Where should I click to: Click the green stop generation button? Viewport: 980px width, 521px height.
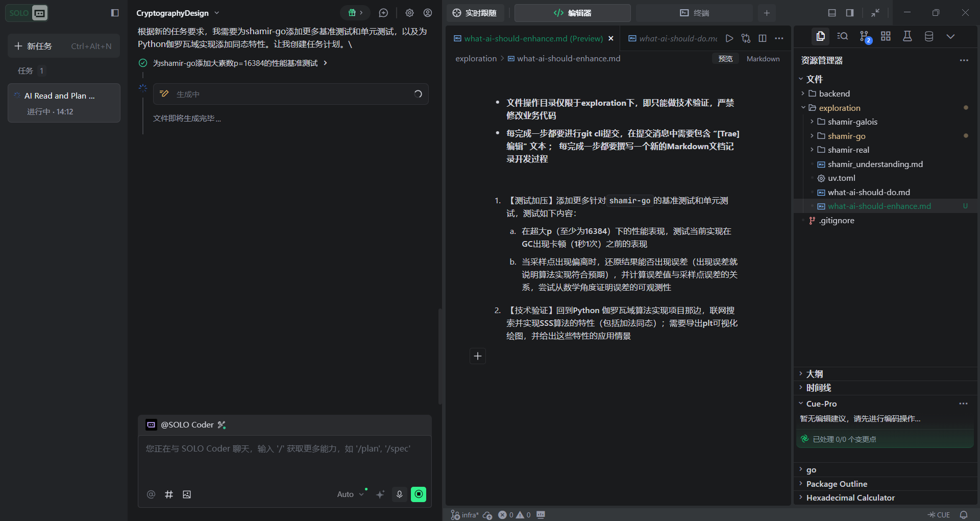[419, 494]
